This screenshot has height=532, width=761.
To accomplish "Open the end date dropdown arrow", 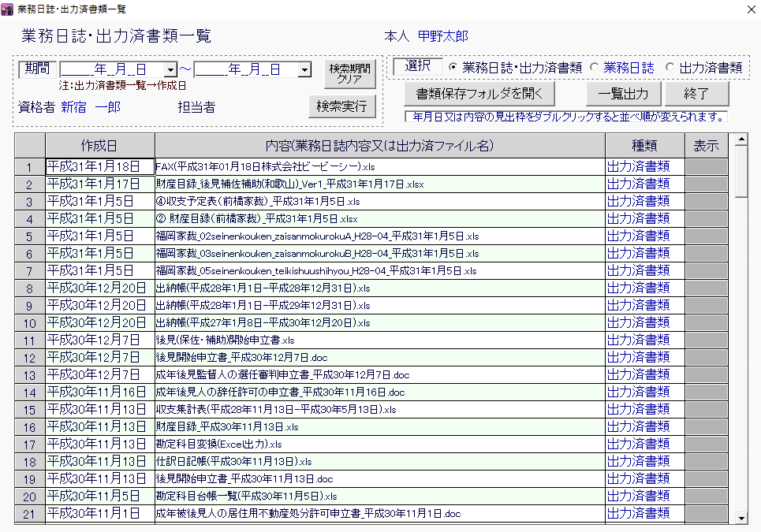I will click(x=304, y=70).
